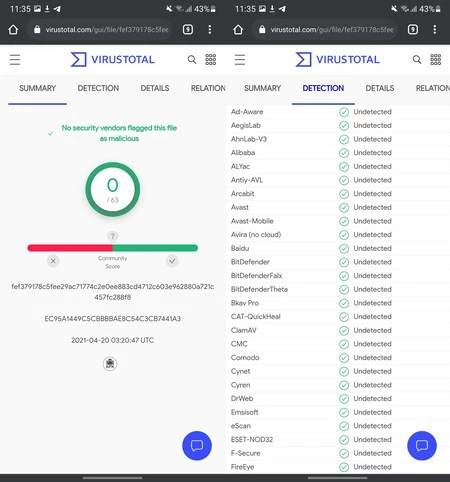Click the Ad-Aware vendor row

338,112
